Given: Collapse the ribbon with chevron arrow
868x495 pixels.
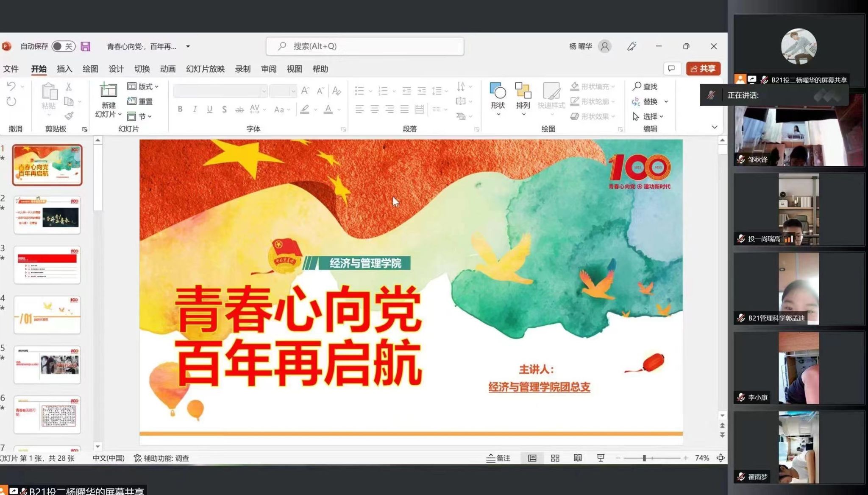Looking at the screenshot, I should tap(714, 127).
